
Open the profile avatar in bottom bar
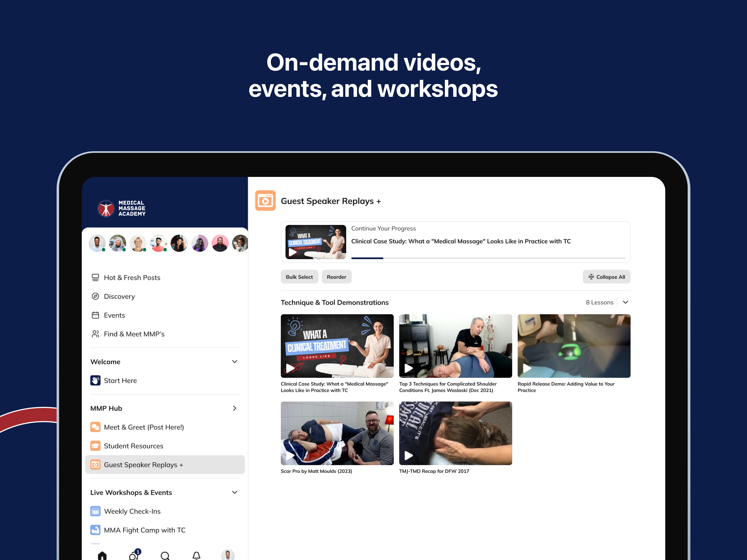[228, 555]
